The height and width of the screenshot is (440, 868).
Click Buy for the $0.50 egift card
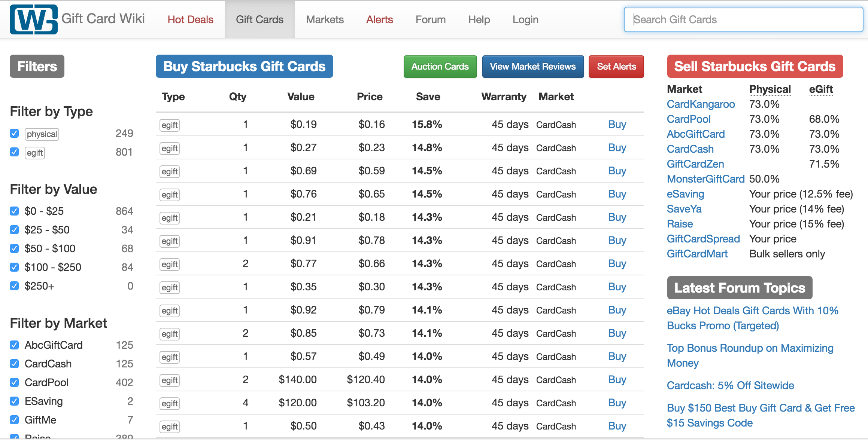click(617, 426)
